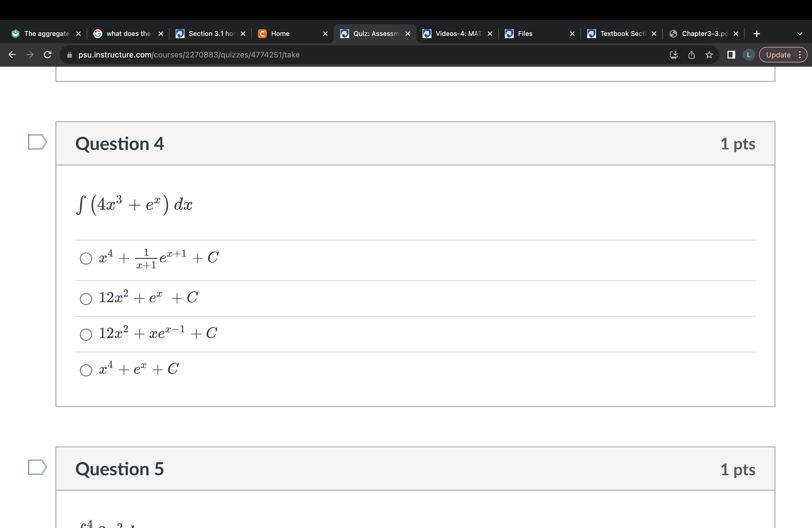Click the browser forward arrow
The image size is (812, 528).
point(30,55)
